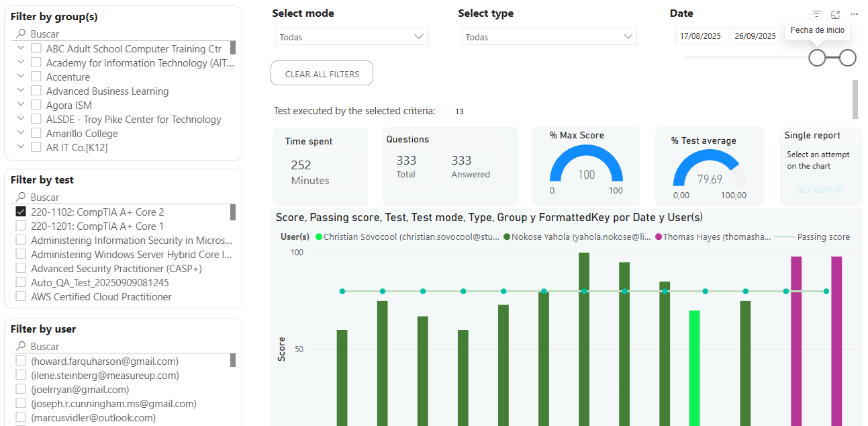Select the joelrryan@gmail.com user checkbox
The height and width of the screenshot is (426, 868).
(x=21, y=389)
